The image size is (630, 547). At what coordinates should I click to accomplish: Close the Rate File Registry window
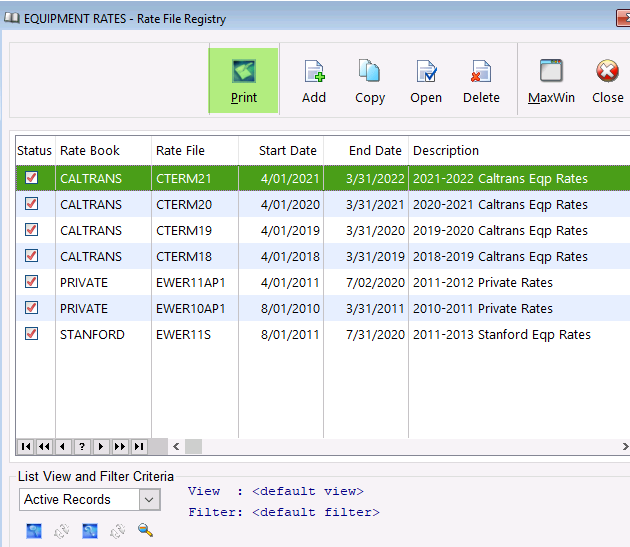click(x=608, y=81)
